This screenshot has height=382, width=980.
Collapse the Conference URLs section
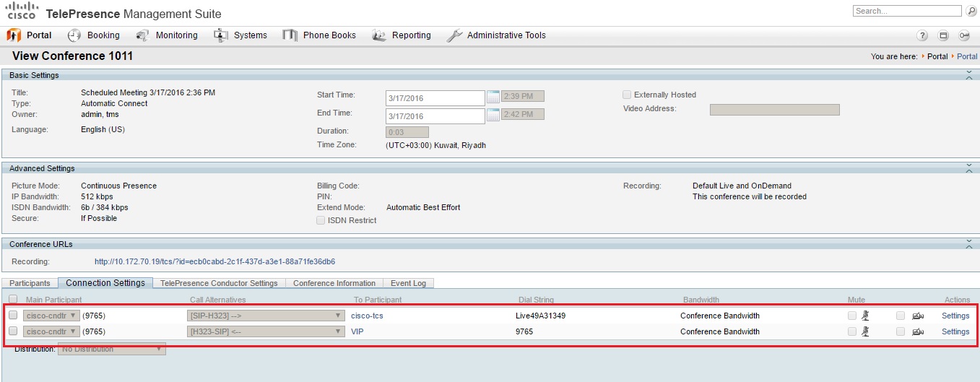(x=969, y=244)
